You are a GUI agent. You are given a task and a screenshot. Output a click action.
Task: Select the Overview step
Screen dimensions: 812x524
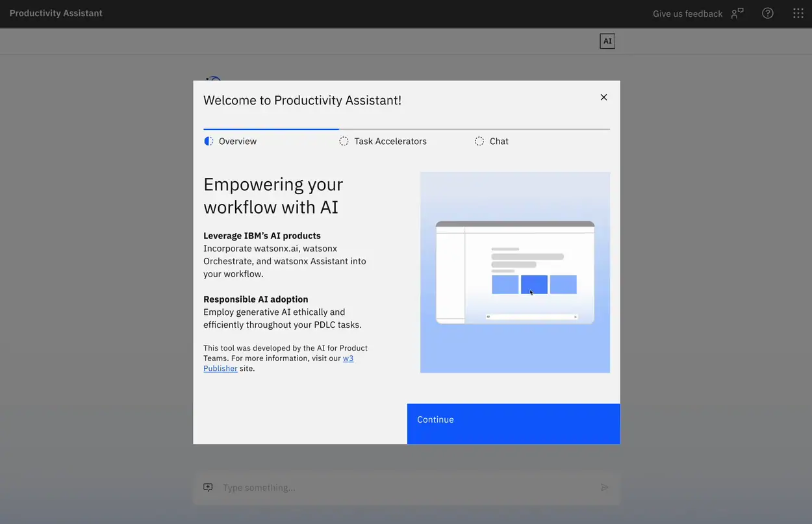point(271,141)
